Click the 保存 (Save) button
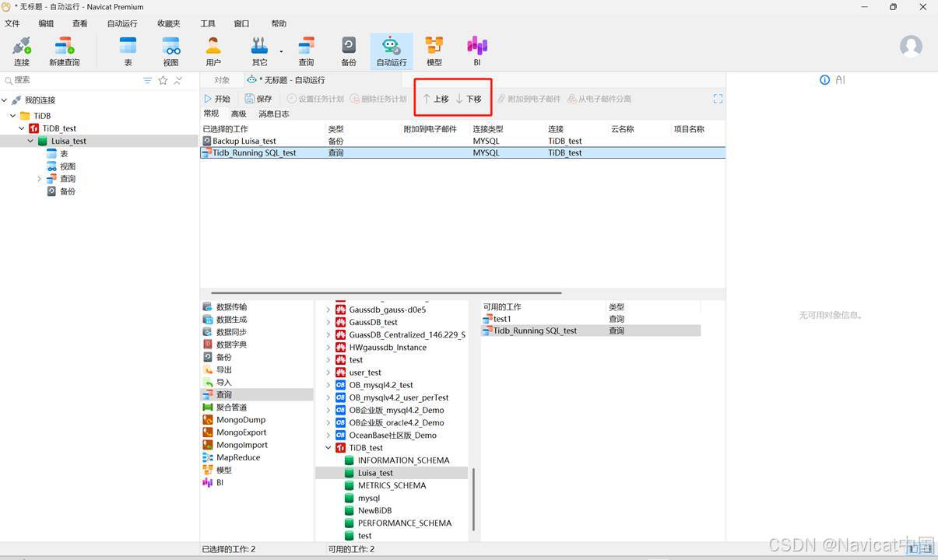 tap(258, 99)
